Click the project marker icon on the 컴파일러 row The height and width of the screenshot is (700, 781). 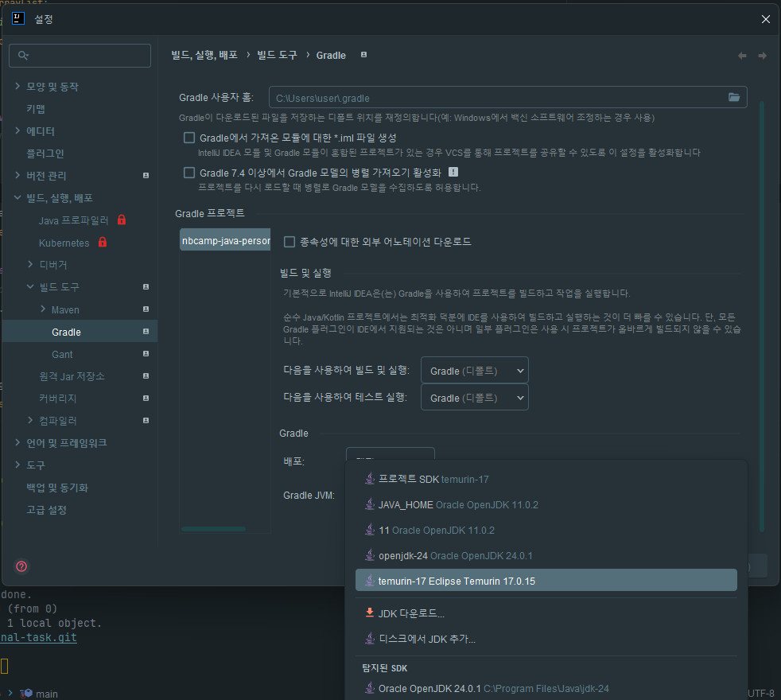coord(146,421)
